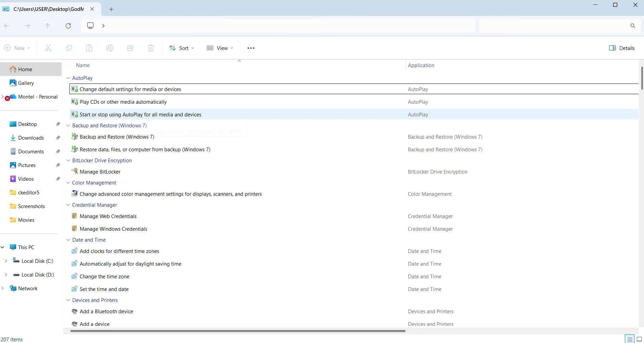This screenshot has width=644, height=343.
Task: Click the Cut scissors icon
Action: pyautogui.click(x=48, y=48)
